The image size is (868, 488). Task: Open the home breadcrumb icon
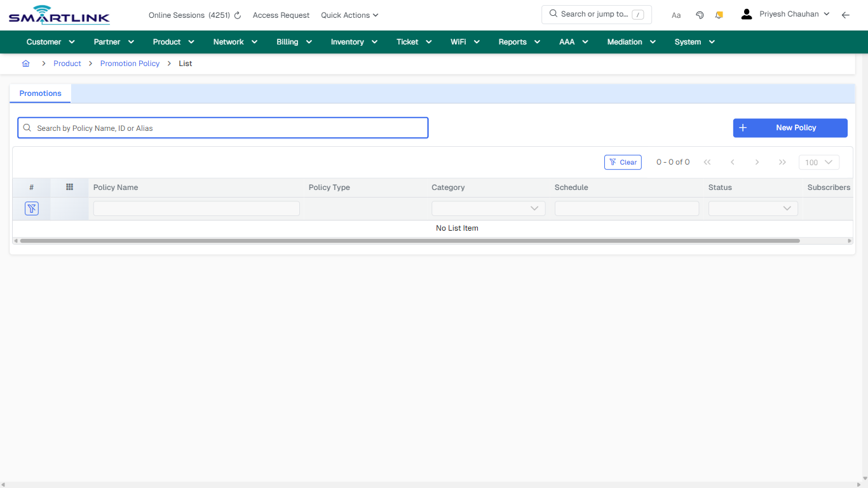coord(25,63)
